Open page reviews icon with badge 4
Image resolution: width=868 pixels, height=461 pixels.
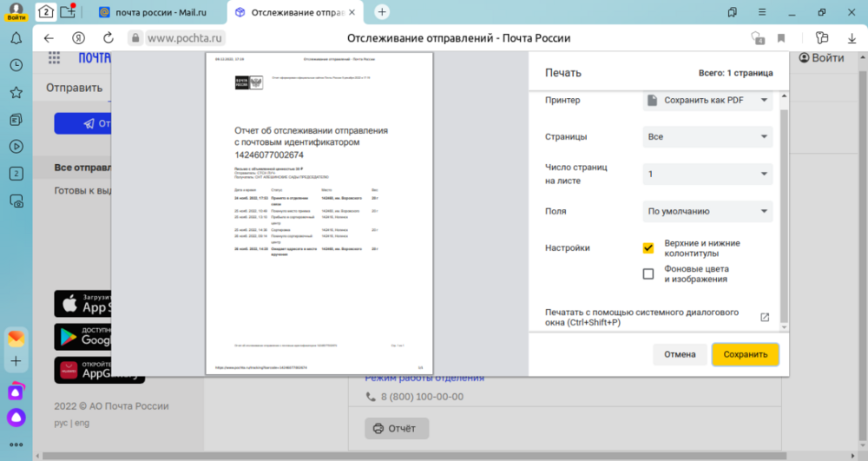[757, 38]
